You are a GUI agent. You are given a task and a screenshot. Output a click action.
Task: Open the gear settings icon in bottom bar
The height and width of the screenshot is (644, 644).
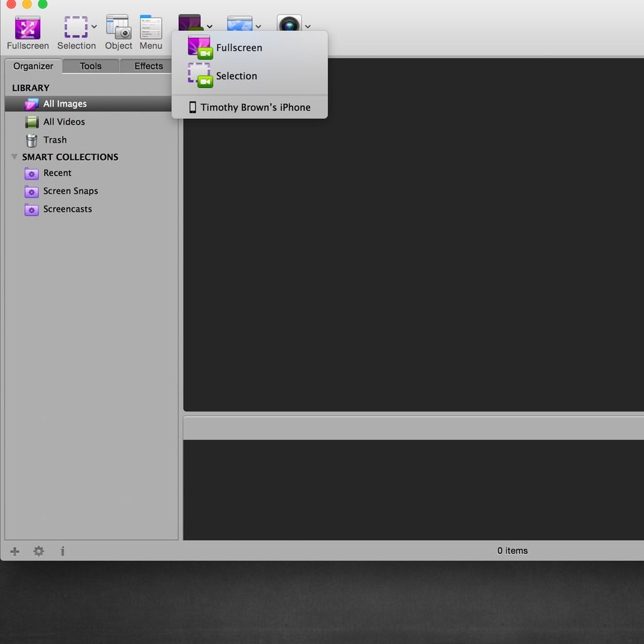click(x=39, y=551)
